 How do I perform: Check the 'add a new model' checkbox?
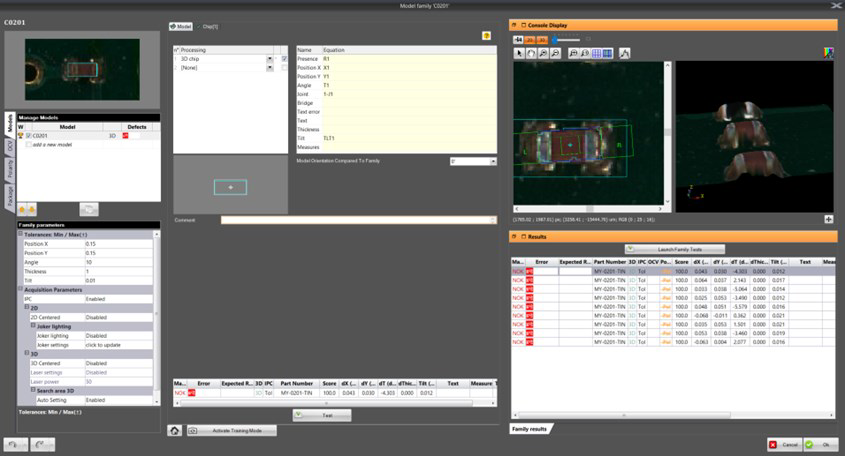coord(29,144)
